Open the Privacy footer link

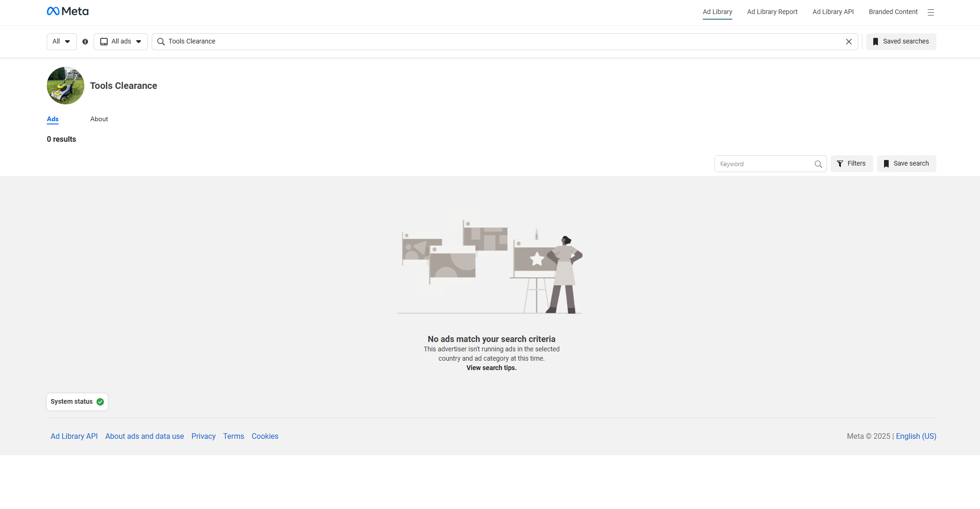[x=204, y=436]
